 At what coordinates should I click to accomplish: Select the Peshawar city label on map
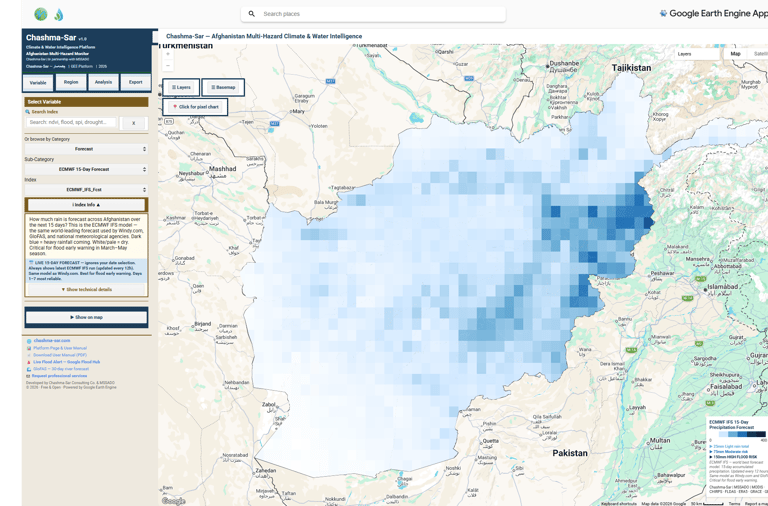pyautogui.click(x=663, y=273)
